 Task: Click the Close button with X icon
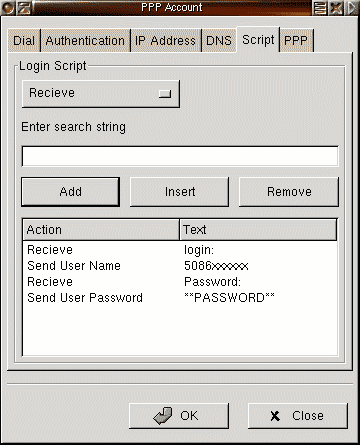298,416
